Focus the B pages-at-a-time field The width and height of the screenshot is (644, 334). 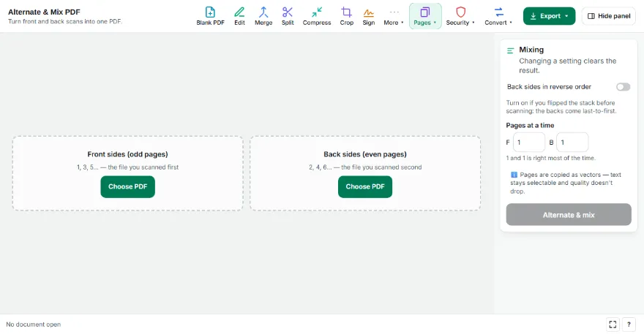[x=572, y=143]
